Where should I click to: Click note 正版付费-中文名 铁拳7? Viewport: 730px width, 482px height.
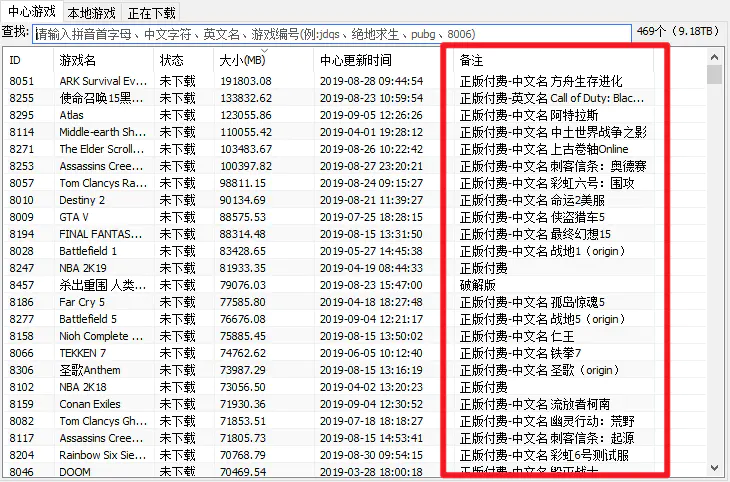click(520, 353)
